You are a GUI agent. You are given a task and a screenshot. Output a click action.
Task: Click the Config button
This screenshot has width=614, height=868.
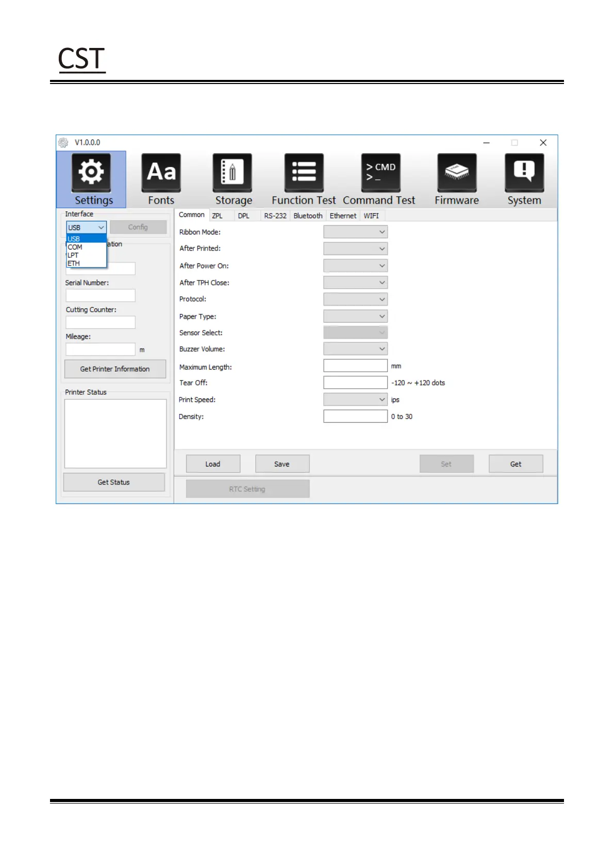138,227
